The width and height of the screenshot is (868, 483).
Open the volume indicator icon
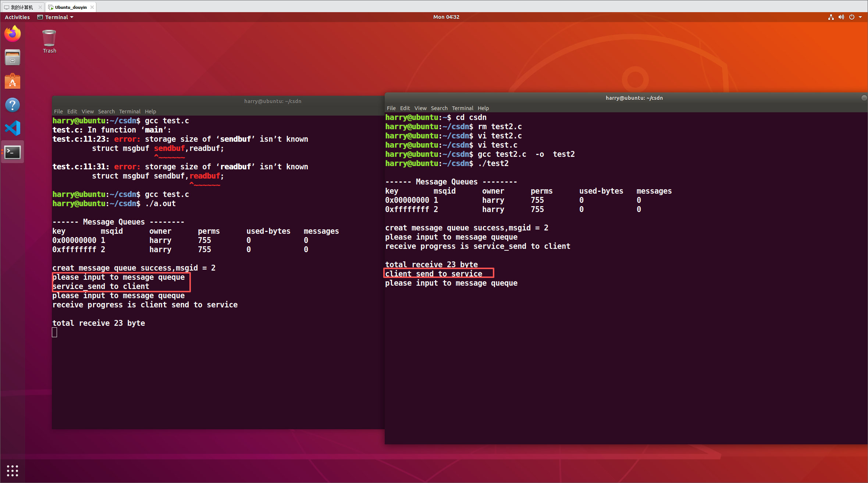841,17
